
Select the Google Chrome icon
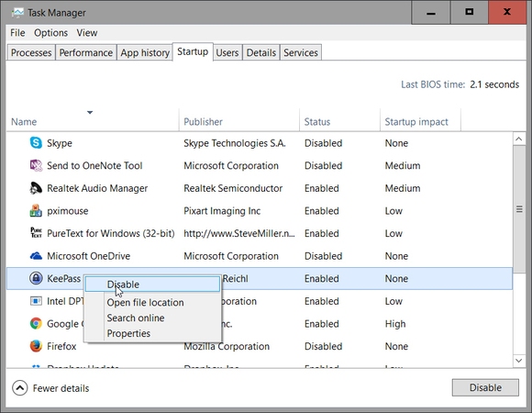tap(36, 323)
